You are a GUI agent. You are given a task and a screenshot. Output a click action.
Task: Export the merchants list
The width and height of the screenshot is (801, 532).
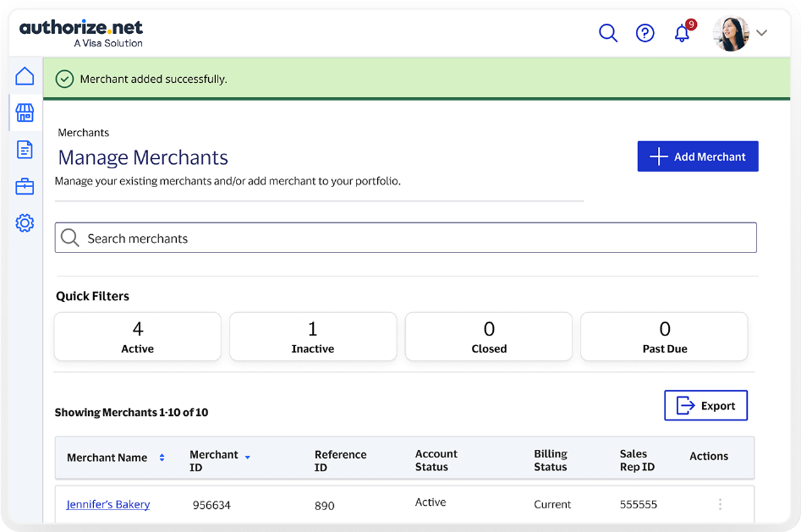[706, 406]
